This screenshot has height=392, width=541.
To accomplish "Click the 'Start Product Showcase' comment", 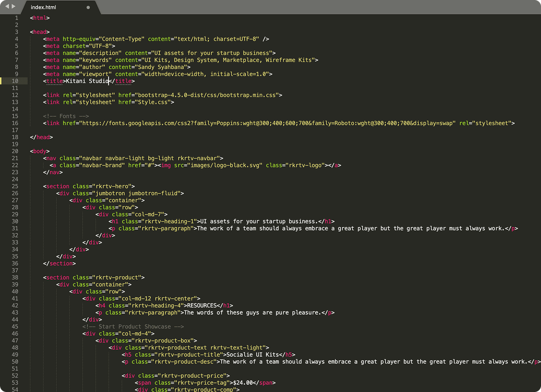I will pos(133,327).
